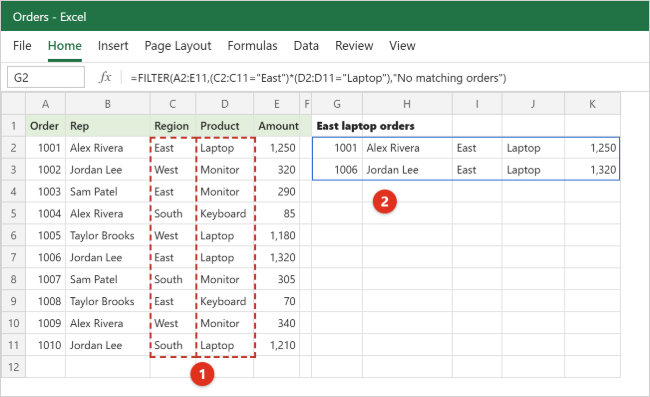
Task: Select order 1009 cell
Action: point(46,323)
